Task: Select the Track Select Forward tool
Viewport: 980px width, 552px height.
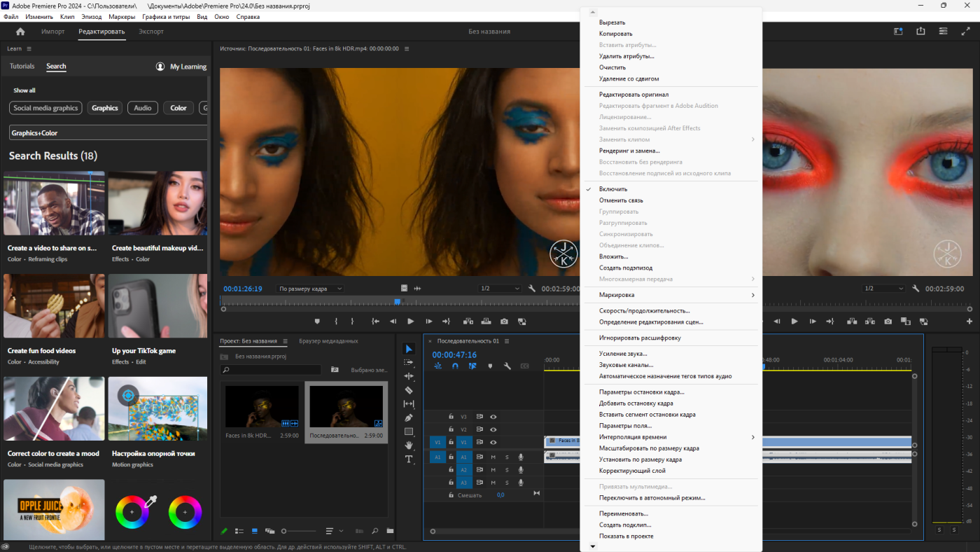Action: (409, 362)
